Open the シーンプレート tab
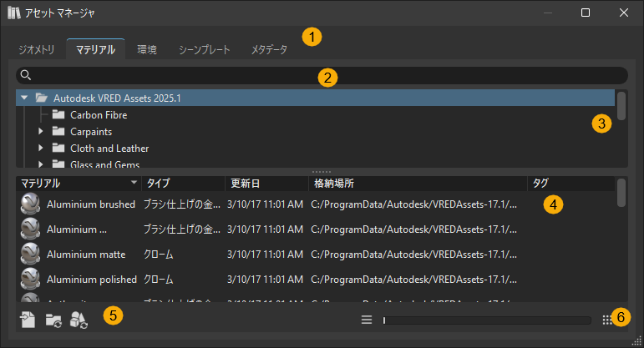The width and height of the screenshot is (644, 348). click(204, 50)
